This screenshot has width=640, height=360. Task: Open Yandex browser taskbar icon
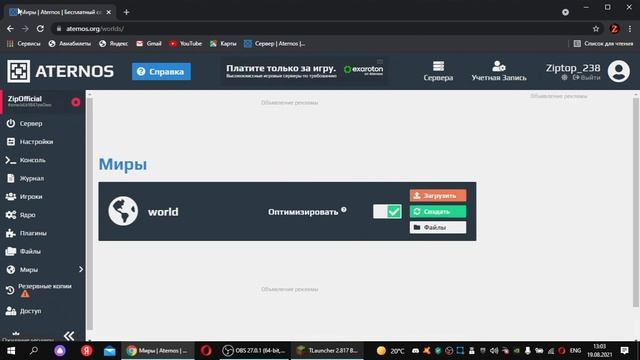point(87,351)
